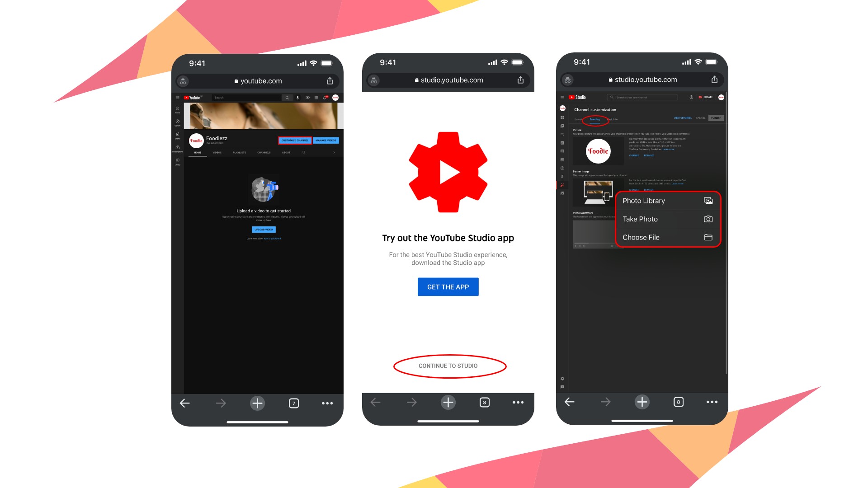Image resolution: width=868 pixels, height=488 pixels.
Task: Click GET THE APP button
Action: coord(448,286)
